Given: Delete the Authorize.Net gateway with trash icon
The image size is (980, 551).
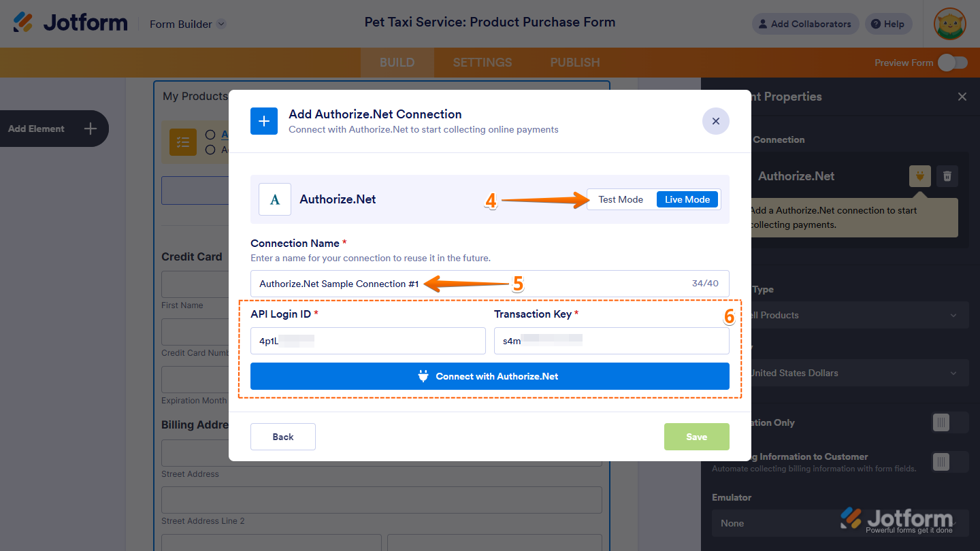Looking at the screenshot, I should [x=947, y=176].
